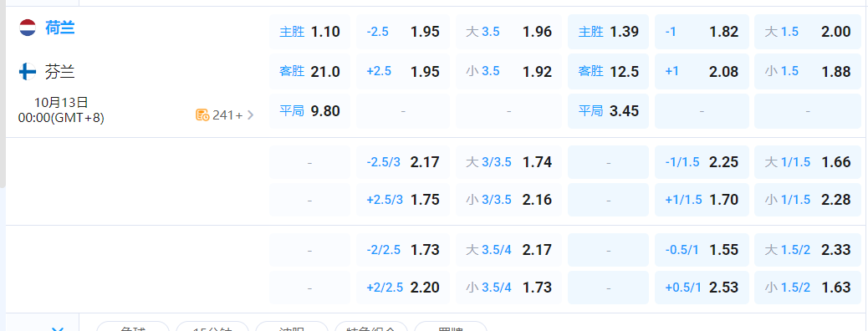
Task: Choose 小 1.5/2 at odds 1.63
Action: [x=808, y=288]
